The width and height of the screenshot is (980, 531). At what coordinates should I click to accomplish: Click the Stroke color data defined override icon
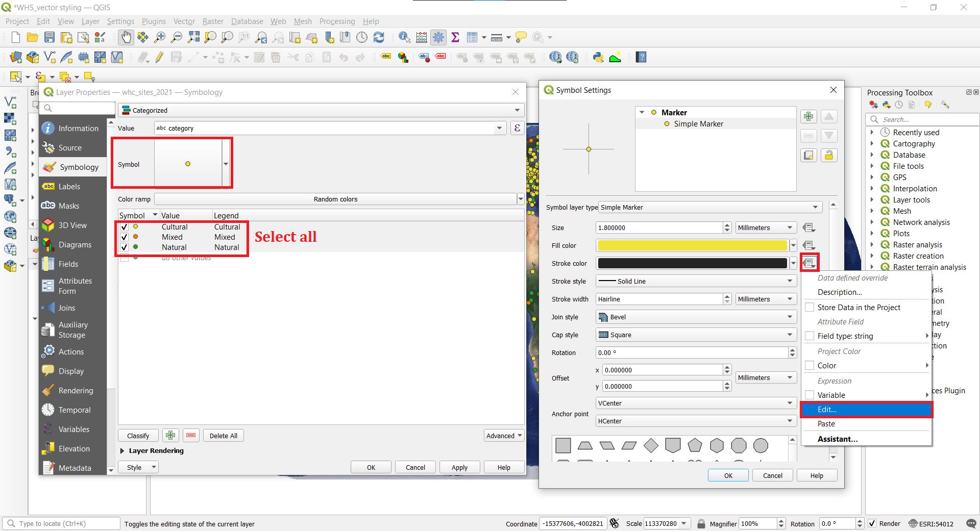pyautogui.click(x=809, y=263)
